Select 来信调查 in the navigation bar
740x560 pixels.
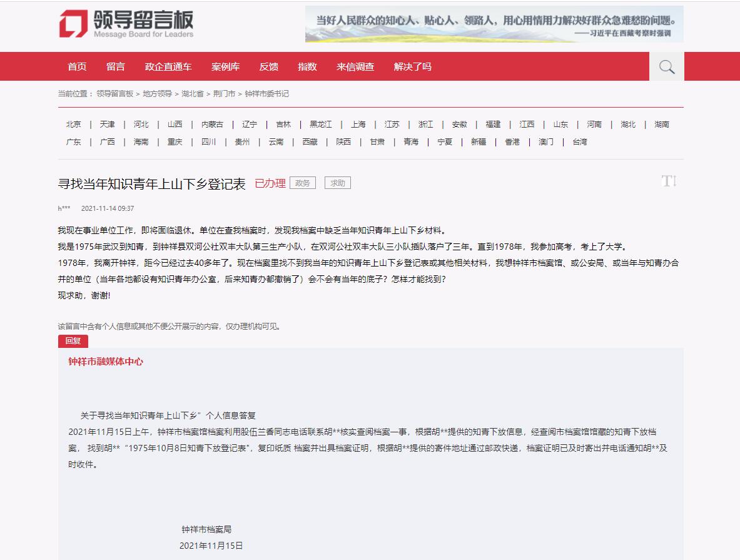click(355, 67)
